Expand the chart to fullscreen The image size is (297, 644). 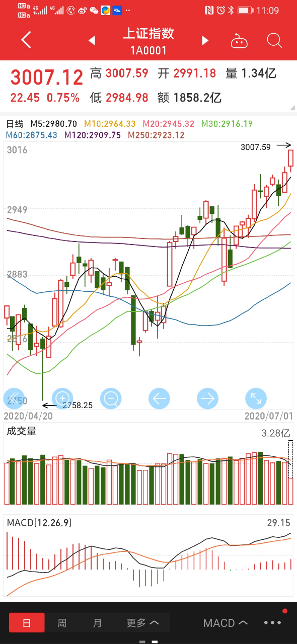click(256, 398)
